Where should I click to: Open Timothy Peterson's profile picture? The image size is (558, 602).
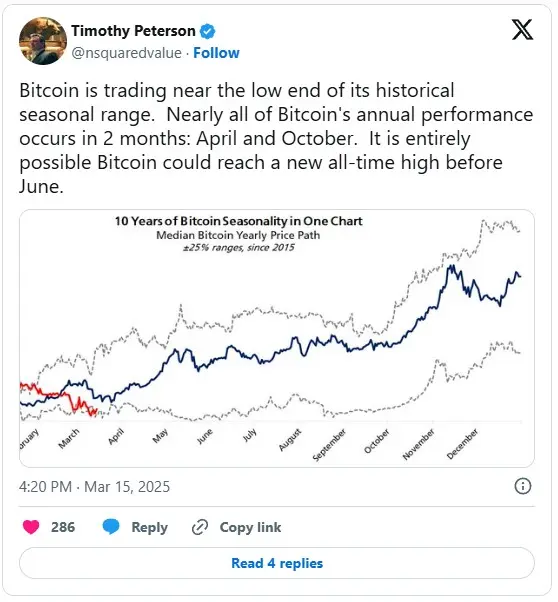pyautogui.click(x=43, y=41)
